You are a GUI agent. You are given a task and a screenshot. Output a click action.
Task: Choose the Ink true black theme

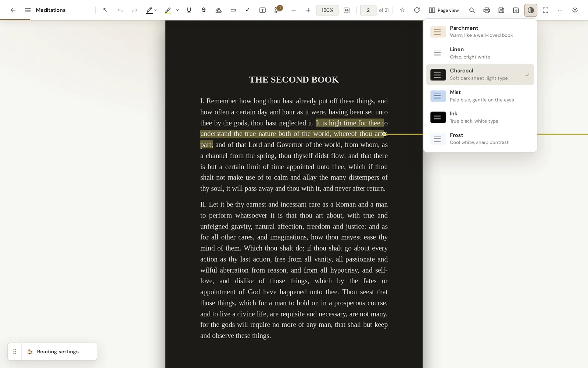[480, 117]
